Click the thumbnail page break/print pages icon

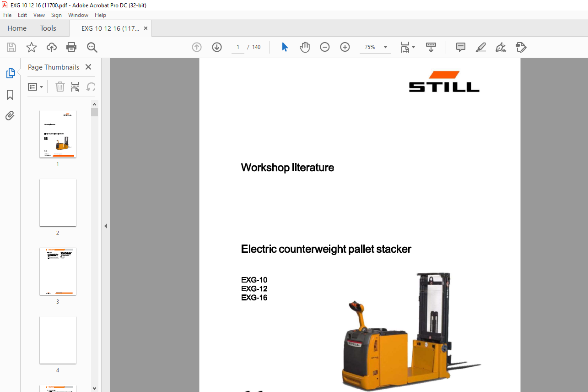click(76, 87)
